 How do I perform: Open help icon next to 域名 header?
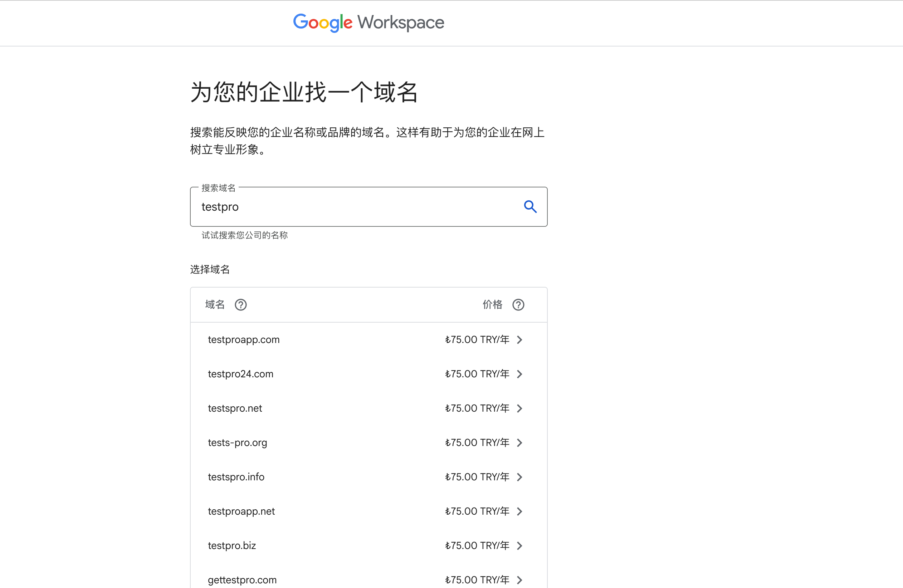(240, 305)
